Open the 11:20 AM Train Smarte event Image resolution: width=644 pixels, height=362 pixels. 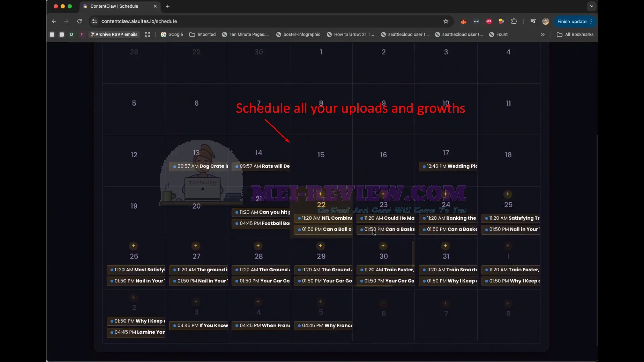(448, 270)
